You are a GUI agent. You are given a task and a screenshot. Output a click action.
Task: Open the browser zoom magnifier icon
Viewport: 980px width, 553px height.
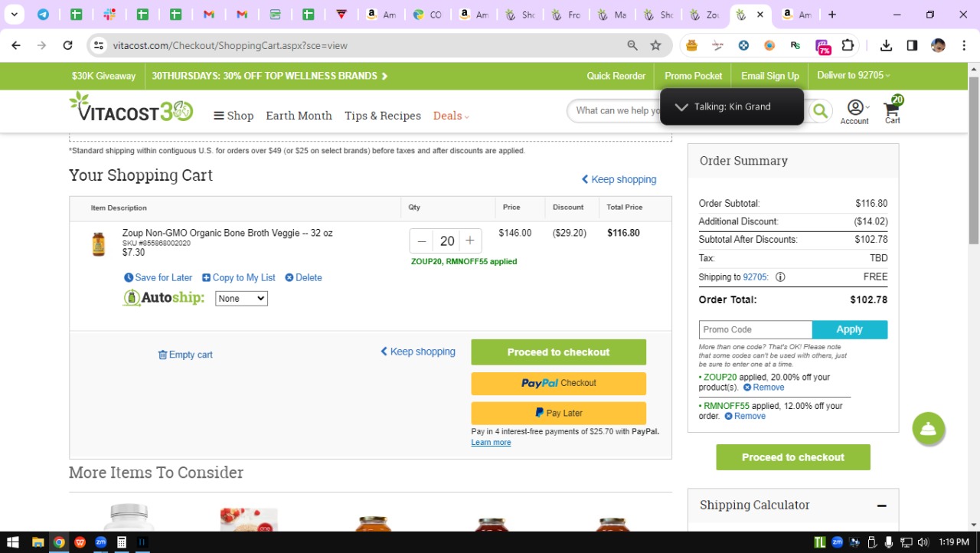(632, 45)
